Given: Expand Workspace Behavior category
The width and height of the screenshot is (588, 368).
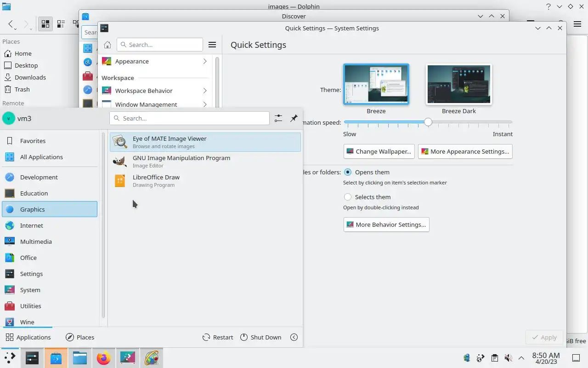Looking at the screenshot, I should (x=155, y=91).
